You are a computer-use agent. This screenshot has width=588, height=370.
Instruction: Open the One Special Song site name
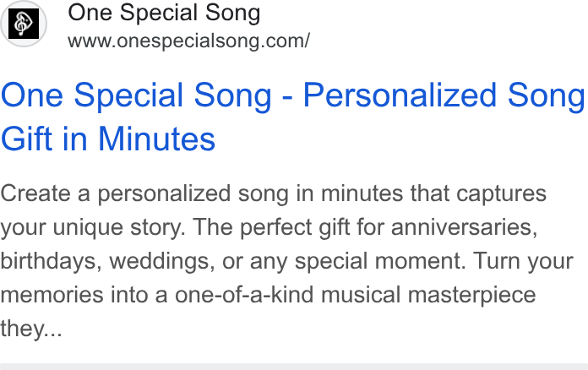click(x=164, y=13)
